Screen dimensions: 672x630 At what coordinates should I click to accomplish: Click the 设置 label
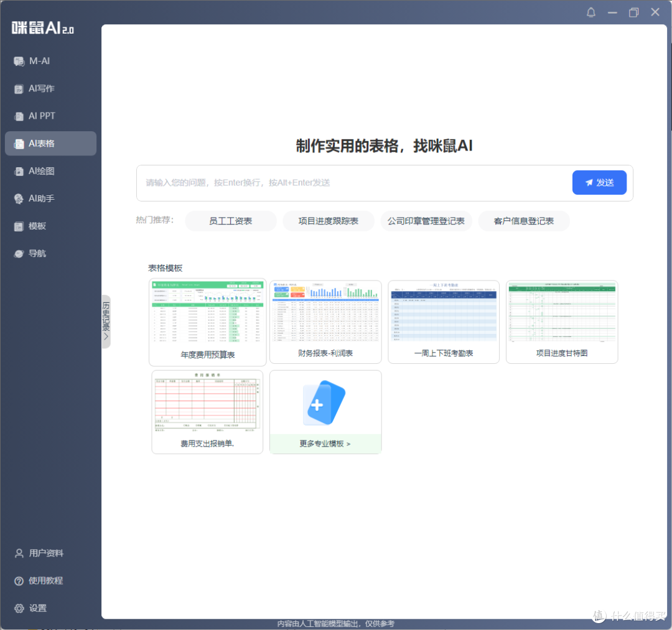[x=37, y=608]
